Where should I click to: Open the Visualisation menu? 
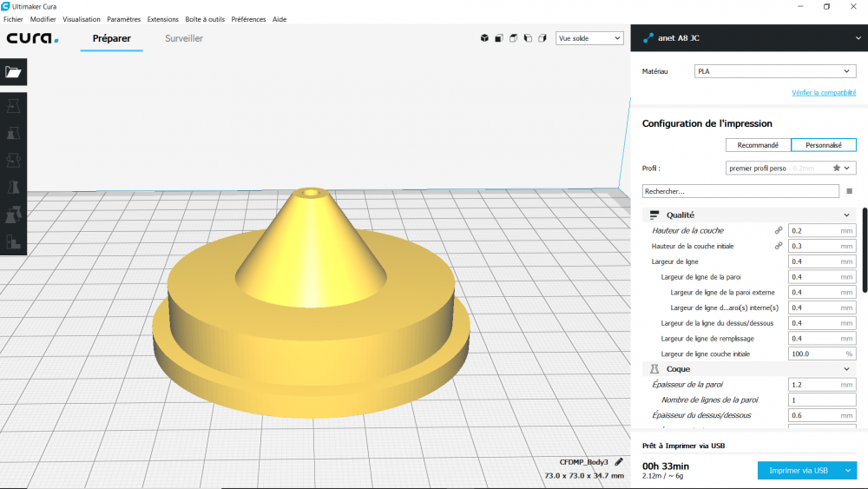[82, 19]
